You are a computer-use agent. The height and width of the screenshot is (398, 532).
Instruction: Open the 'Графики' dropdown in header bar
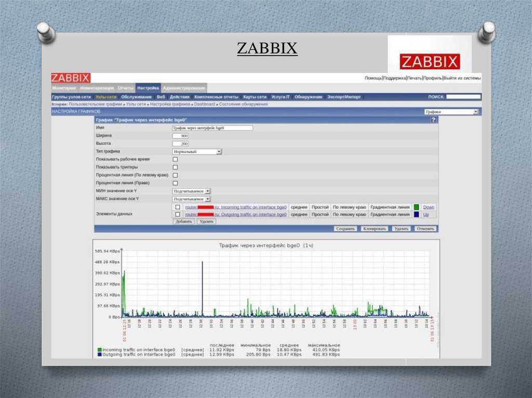point(451,112)
